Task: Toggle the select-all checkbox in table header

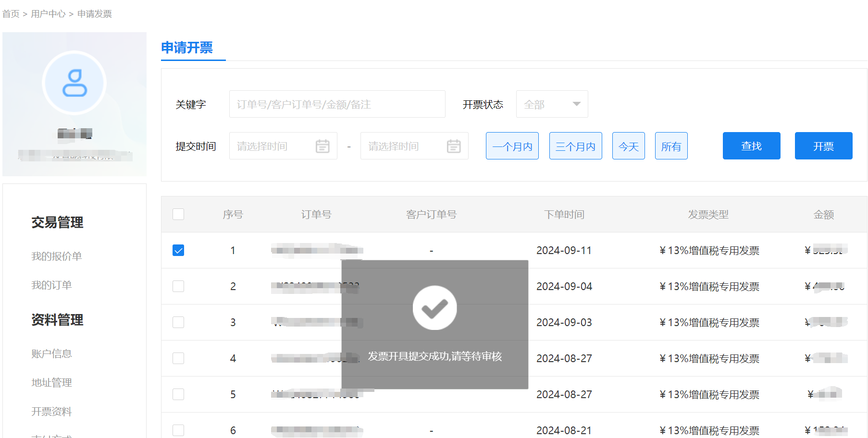Action: [178, 214]
